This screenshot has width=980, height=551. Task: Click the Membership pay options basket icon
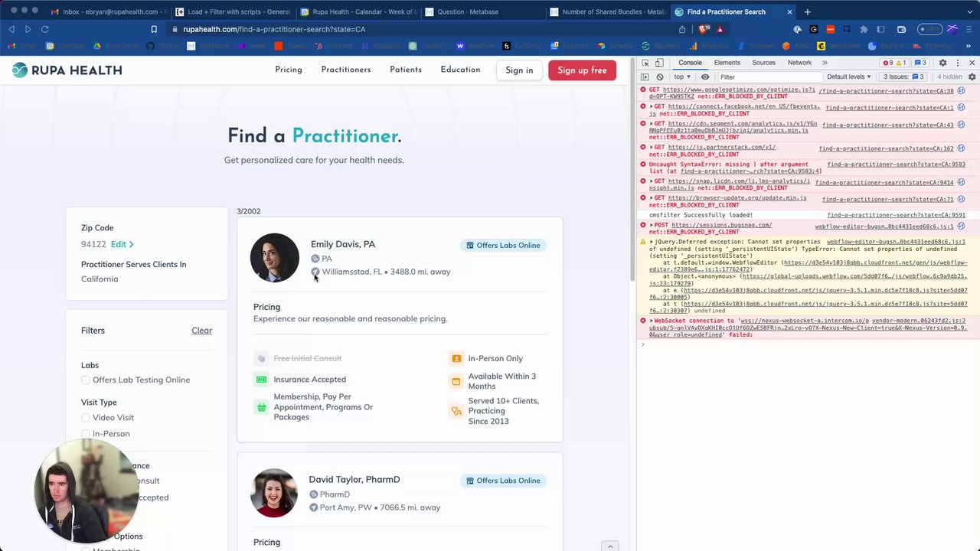(262, 407)
